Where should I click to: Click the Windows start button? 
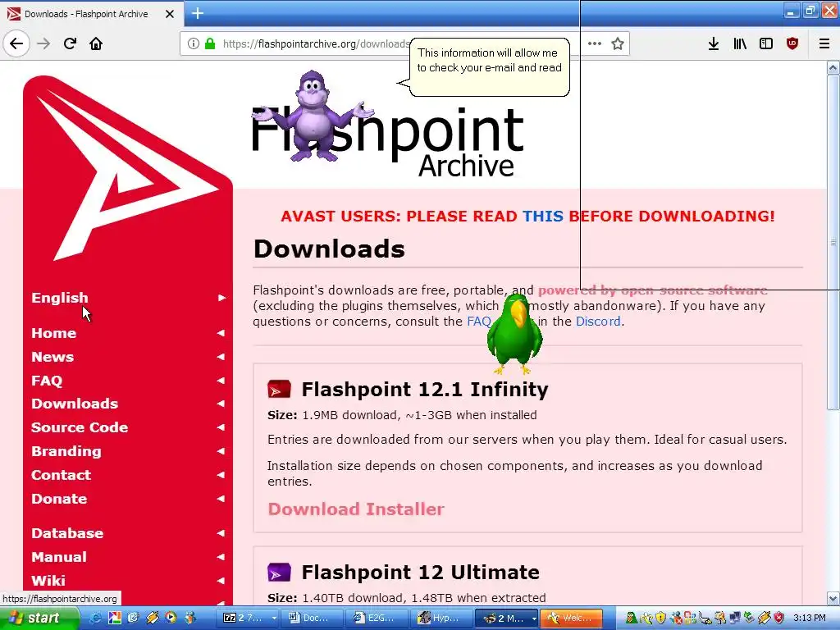click(38, 618)
